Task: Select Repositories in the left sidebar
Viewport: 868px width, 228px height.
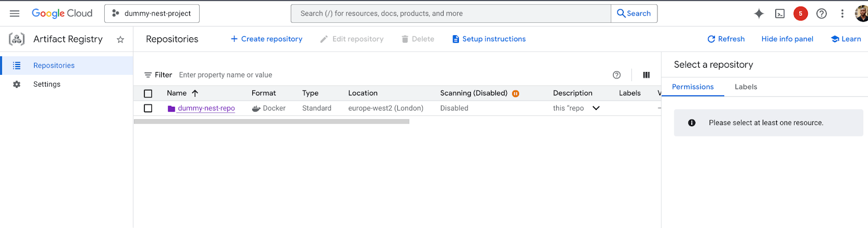Action: (66, 66)
